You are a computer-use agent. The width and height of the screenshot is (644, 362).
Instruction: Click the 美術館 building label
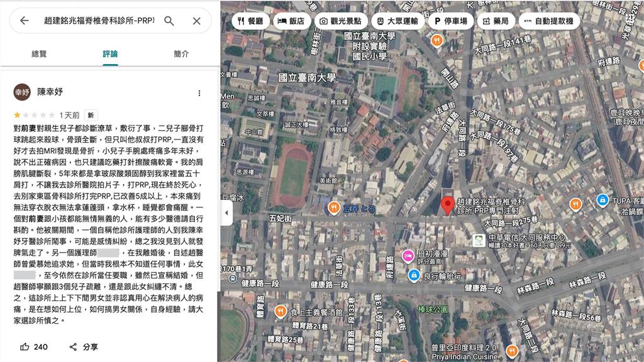coord(328,180)
